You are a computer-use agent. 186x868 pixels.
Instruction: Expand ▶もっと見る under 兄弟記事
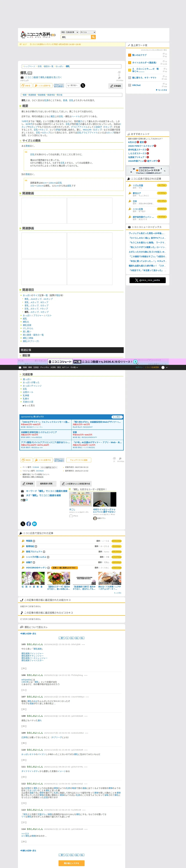tap(29, 405)
